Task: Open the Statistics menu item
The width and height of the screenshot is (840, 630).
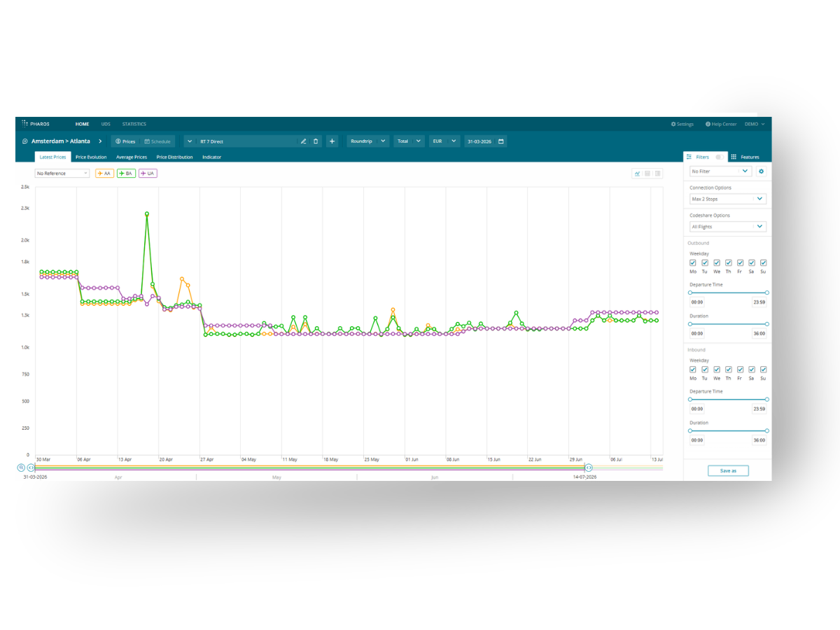Action: pyautogui.click(x=134, y=124)
